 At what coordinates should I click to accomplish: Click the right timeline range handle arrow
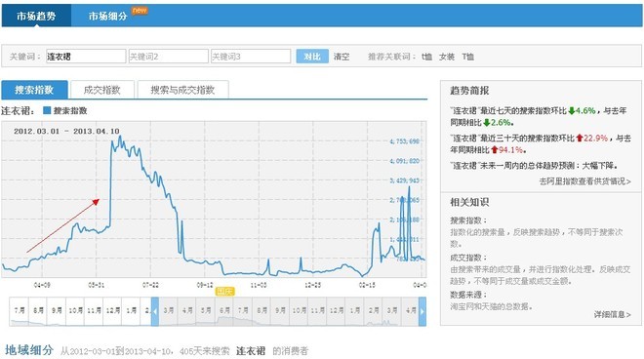click(x=423, y=311)
